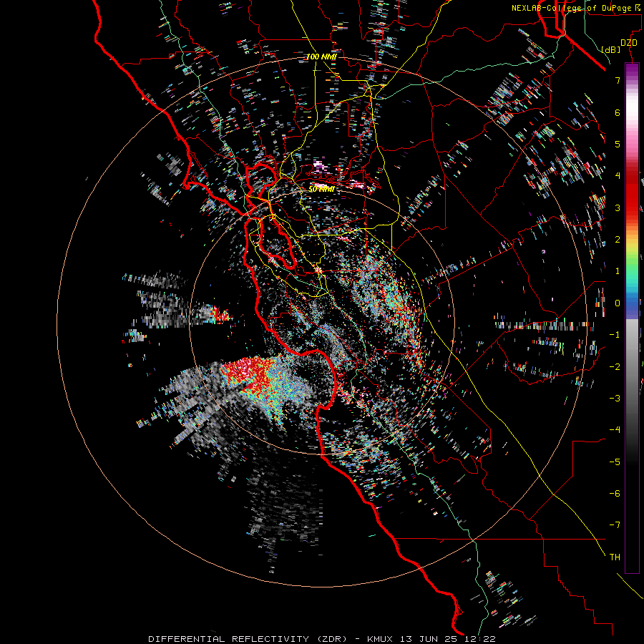The width and height of the screenshot is (644, 644).
Task: Click the -7 tick on the color scale
Action: (x=615, y=525)
